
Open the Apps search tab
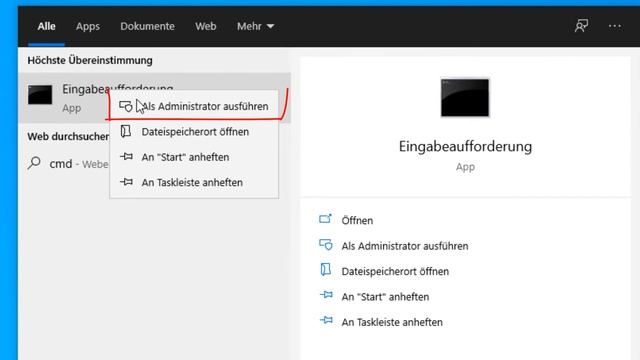click(88, 27)
